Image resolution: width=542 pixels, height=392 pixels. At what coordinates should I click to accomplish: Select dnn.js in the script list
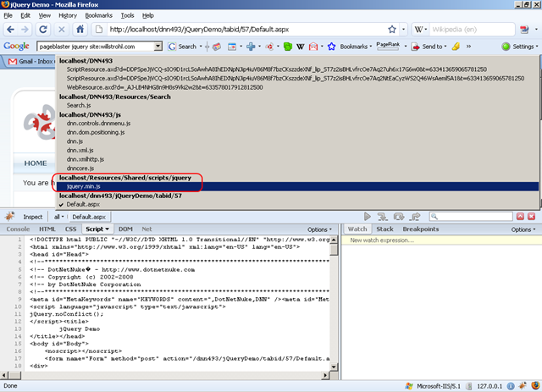tap(75, 141)
